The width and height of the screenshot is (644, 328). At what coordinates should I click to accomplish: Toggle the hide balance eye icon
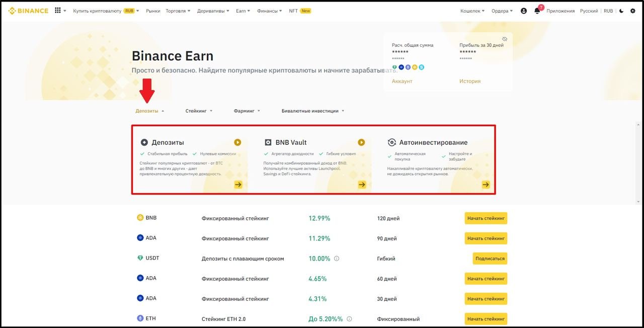point(505,39)
